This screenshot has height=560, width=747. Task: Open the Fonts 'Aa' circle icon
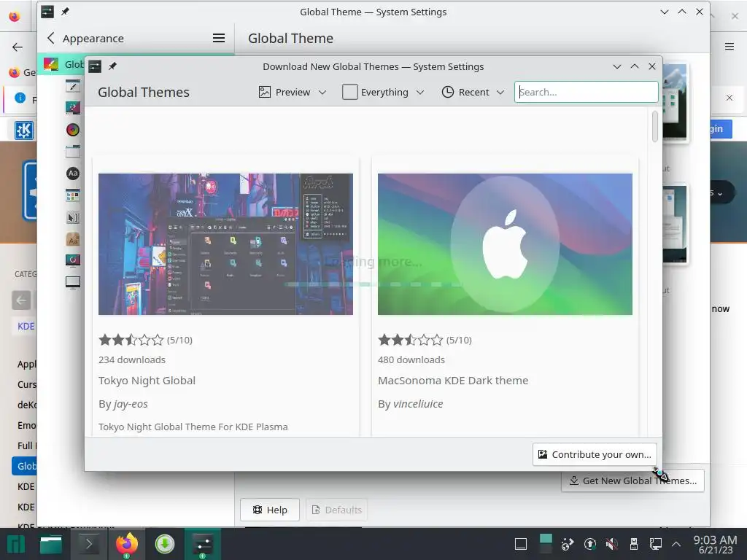[x=73, y=174]
